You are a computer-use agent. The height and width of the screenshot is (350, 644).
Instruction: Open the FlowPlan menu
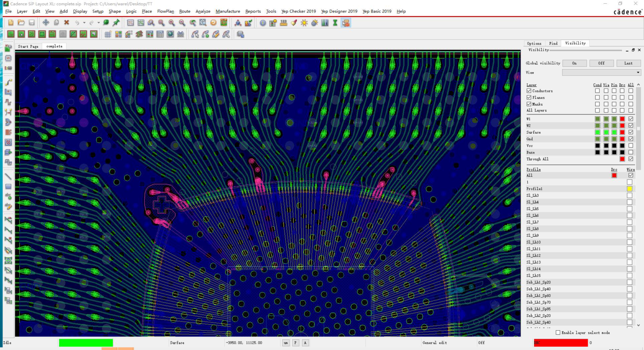click(165, 11)
